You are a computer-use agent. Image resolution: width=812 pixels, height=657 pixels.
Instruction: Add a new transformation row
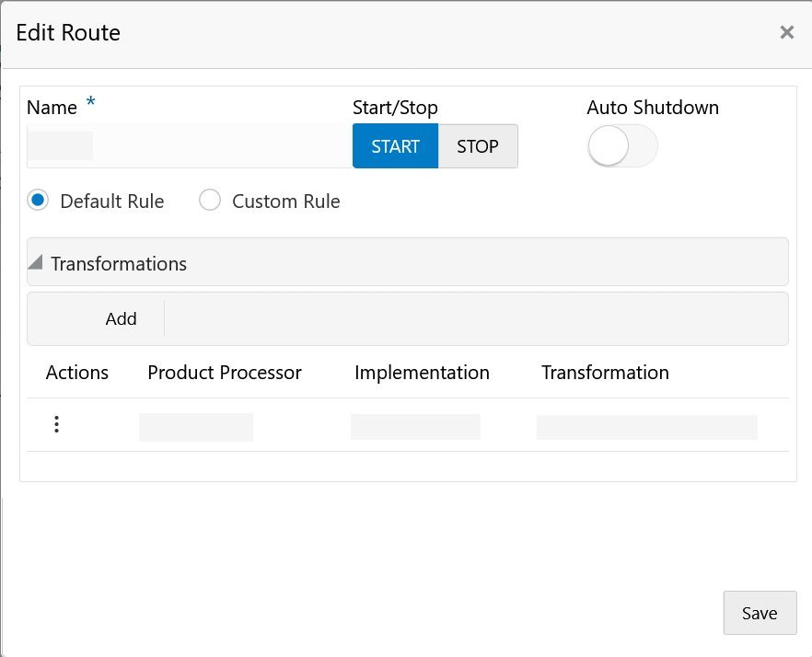click(x=121, y=318)
